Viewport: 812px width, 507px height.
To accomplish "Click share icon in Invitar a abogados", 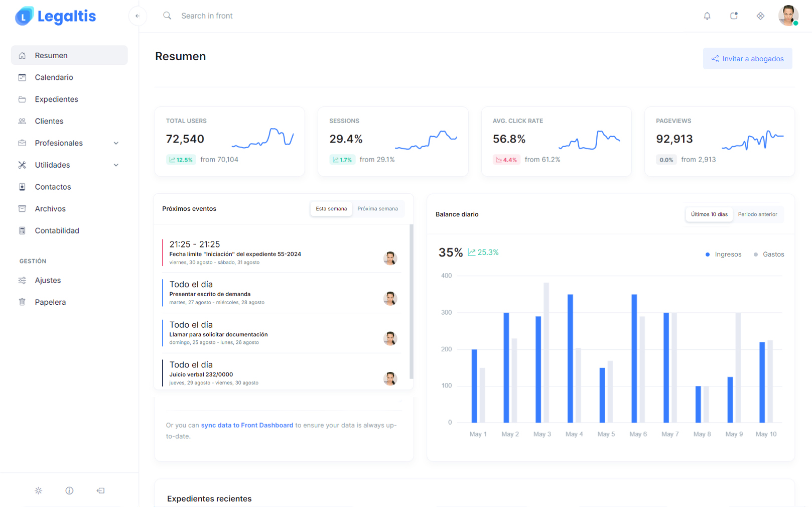I will 715,59.
